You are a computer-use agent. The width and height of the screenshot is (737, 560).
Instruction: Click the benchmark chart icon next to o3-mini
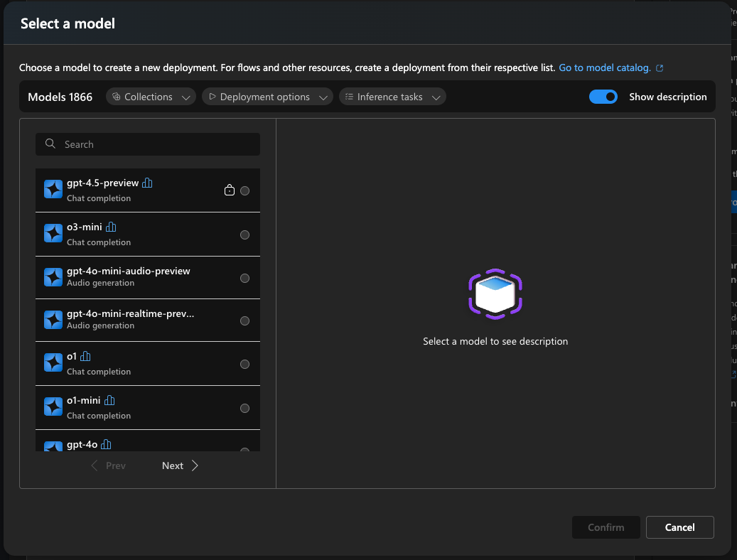[111, 227]
